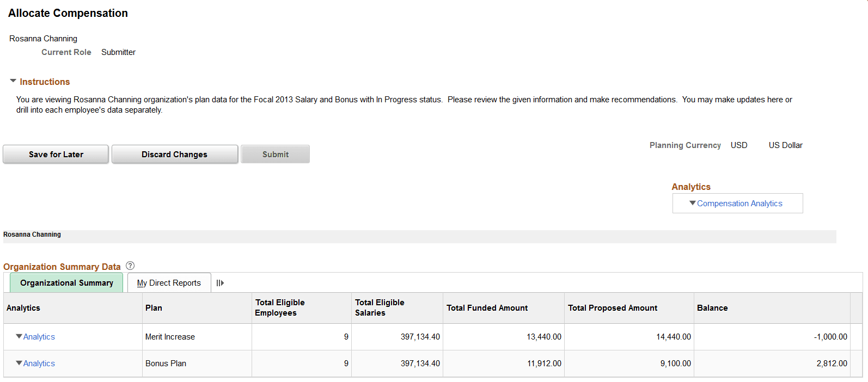This screenshot has width=868, height=382.
Task: Select the Merit Increase plan cell
Action: click(x=168, y=336)
